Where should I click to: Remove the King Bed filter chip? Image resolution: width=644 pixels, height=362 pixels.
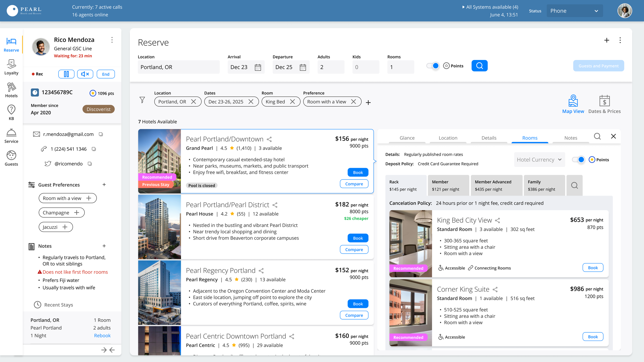pos(292,102)
